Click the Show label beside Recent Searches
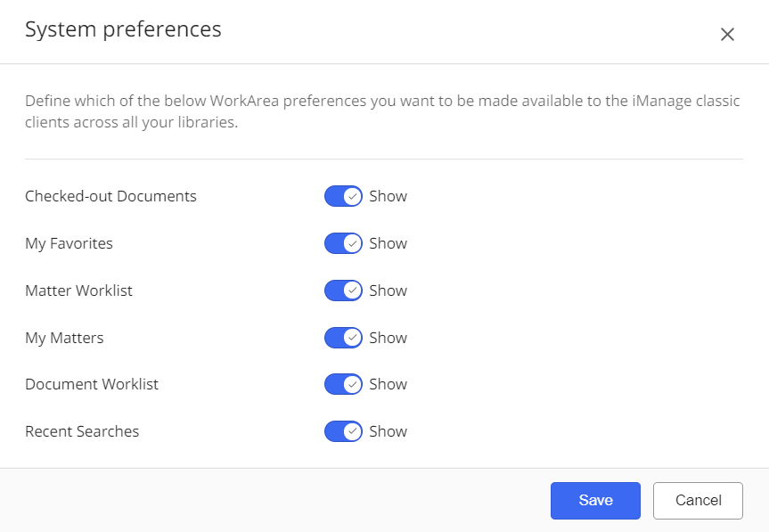The height and width of the screenshot is (532, 769). pyautogui.click(x=389, y=431)
